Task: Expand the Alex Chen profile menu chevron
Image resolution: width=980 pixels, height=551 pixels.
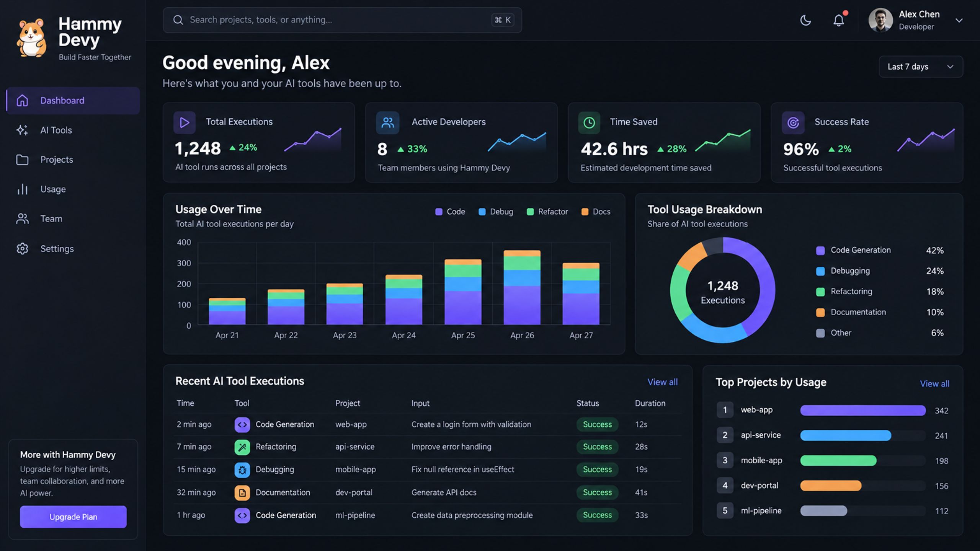Action: click(959, 20)
